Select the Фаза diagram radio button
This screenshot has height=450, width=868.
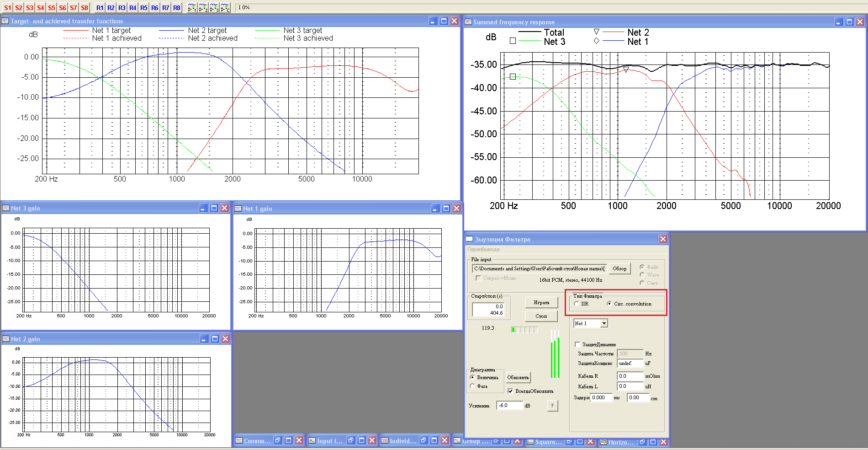[472, 386]
